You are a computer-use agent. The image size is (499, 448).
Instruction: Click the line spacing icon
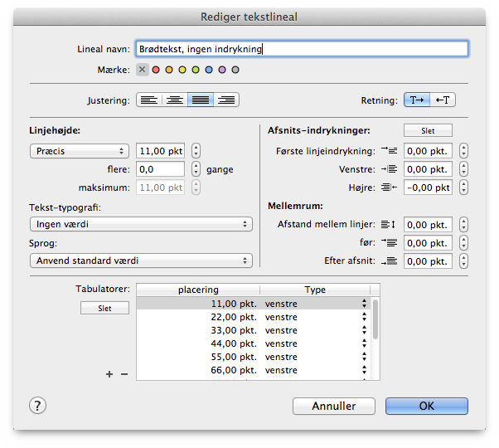[389, 225]
